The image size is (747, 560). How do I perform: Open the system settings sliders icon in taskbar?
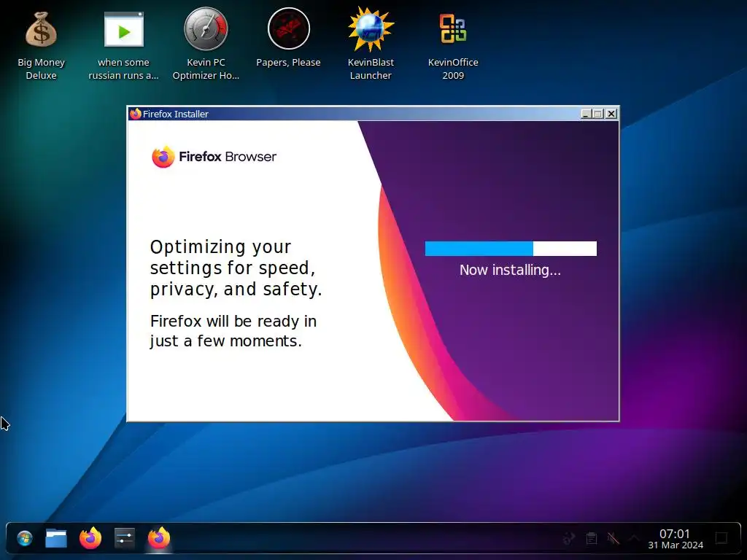tap(124, 539)
